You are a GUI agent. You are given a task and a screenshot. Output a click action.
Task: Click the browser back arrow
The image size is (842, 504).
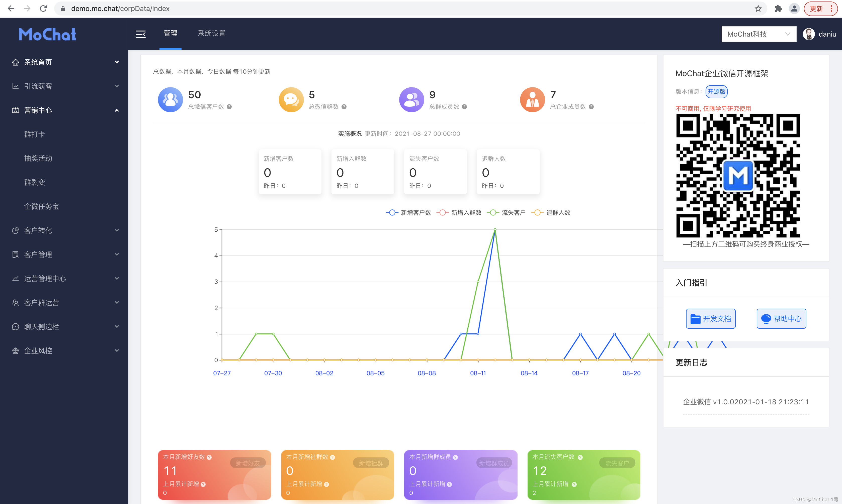click(x=11, y=9)
